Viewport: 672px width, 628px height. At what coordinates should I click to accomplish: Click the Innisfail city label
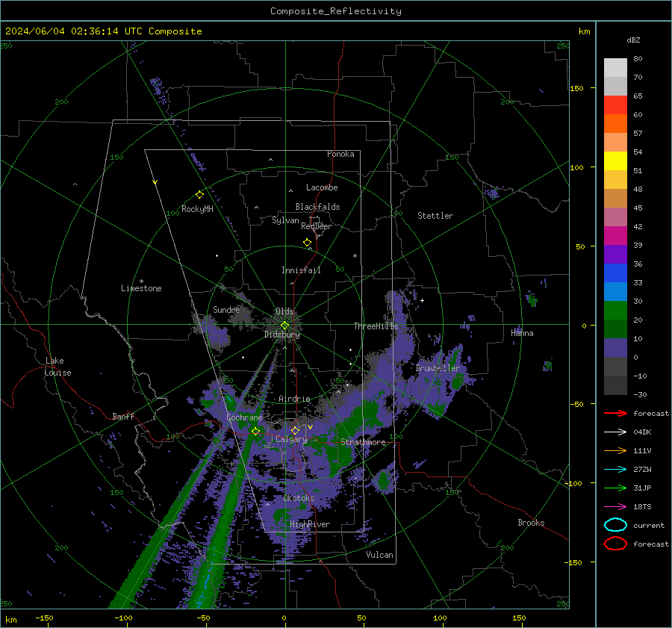301,270
